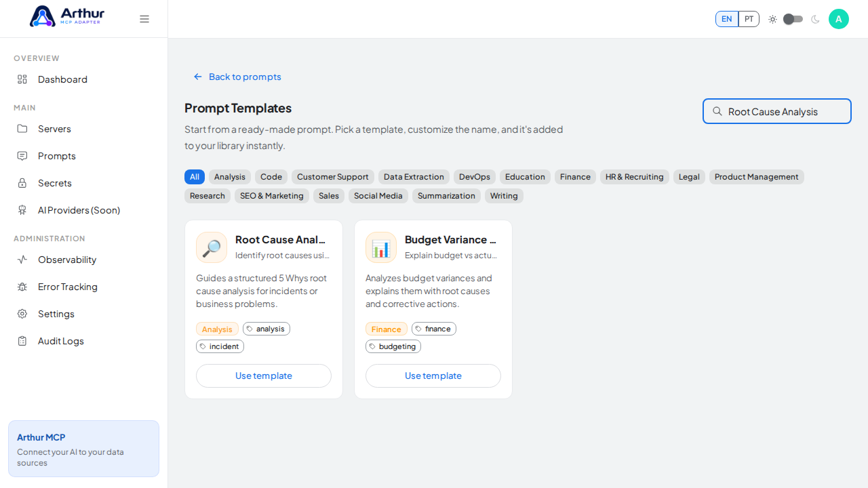Screen dimensions: 868x488
Task: Open Audit Logs page
Action: click(84, 341)
